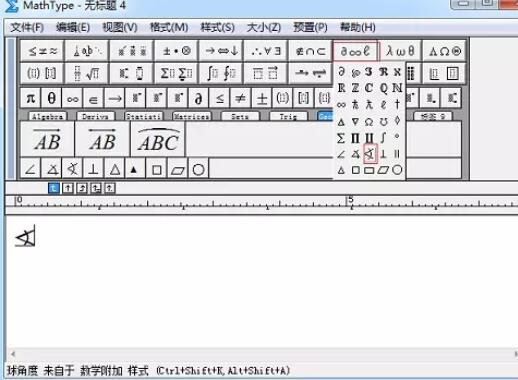The image size is (518, 380).
Task: Insert perpendicular symbol from geometry tab bar
Action: pos(94,169)
